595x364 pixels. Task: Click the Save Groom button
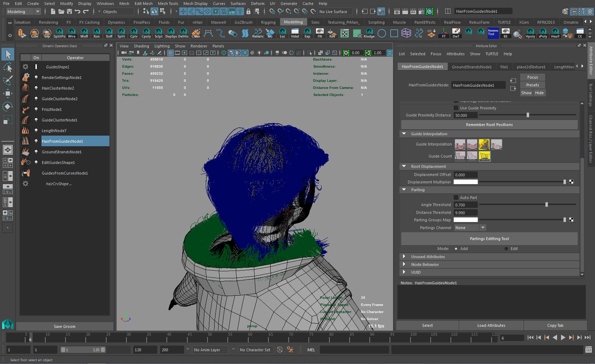point(64,326)
